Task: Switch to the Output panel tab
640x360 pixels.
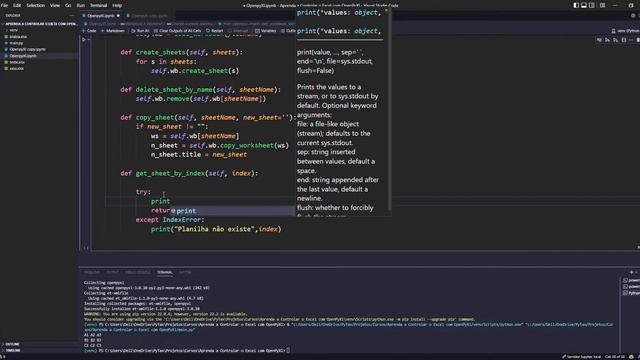Action: (112, 272)
